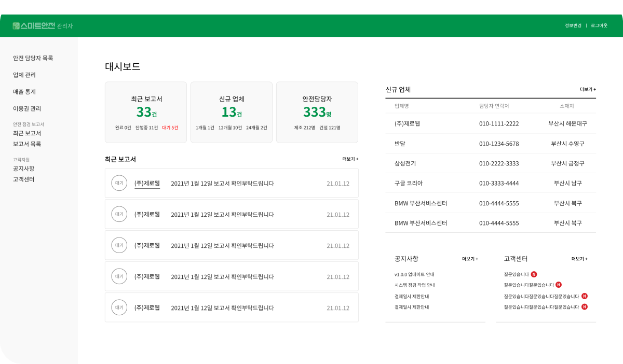
Task: Click the 고객센터 panel heading
Action: point(516,259)
